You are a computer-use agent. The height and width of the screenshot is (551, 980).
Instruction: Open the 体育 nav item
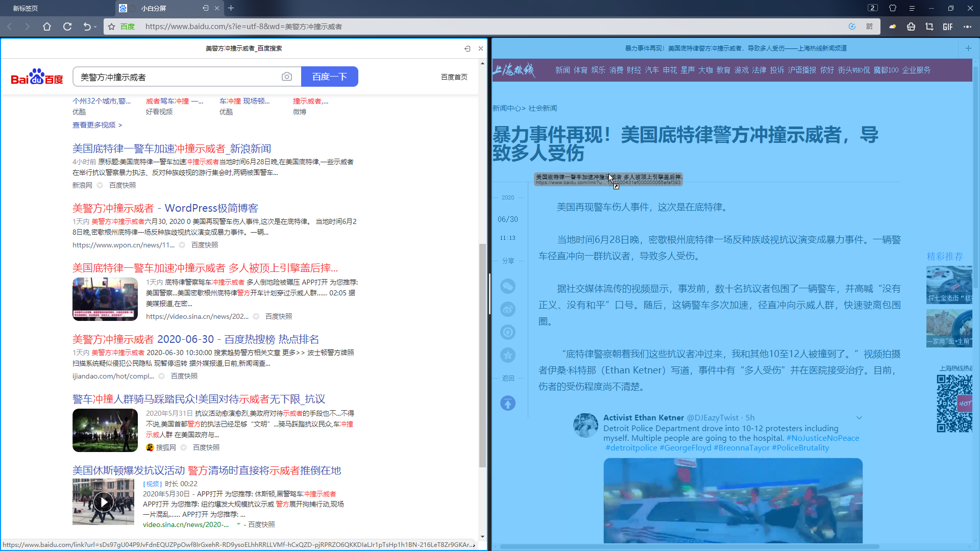click(580, 70)
